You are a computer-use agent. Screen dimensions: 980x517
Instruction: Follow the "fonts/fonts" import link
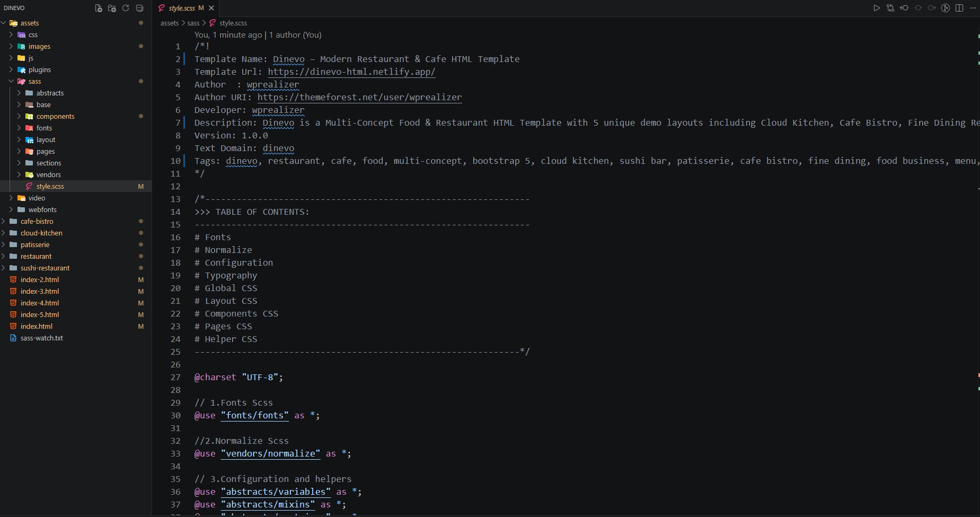pyautogui.click(x=255, y=415)
